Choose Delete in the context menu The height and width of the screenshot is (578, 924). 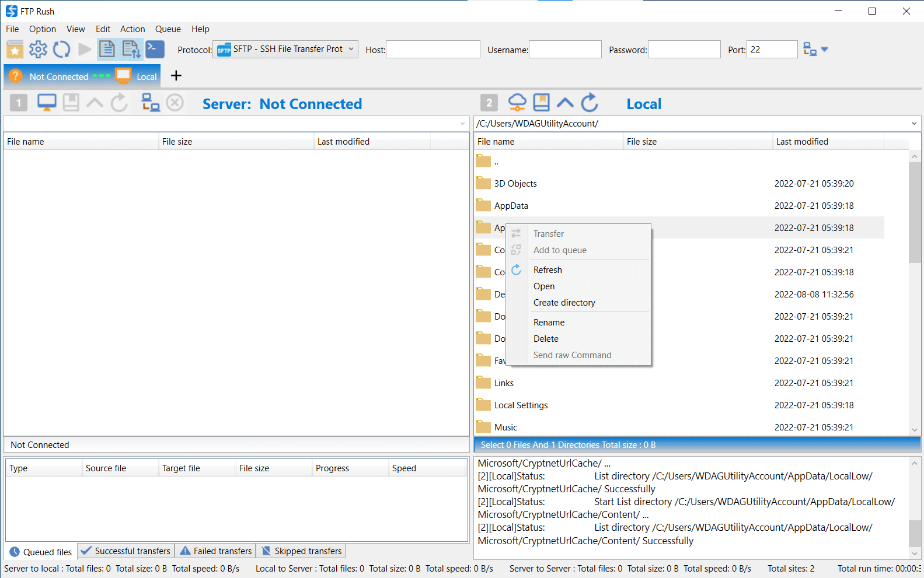click(578, 339)
